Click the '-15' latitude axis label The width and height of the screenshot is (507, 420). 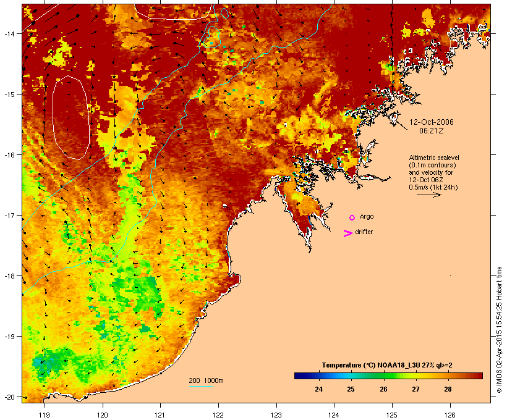[9, 94]
